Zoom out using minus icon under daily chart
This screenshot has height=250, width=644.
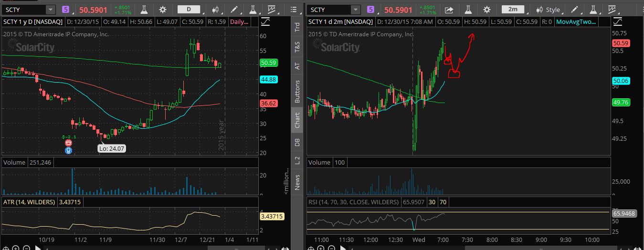click(x=25, y=248)
